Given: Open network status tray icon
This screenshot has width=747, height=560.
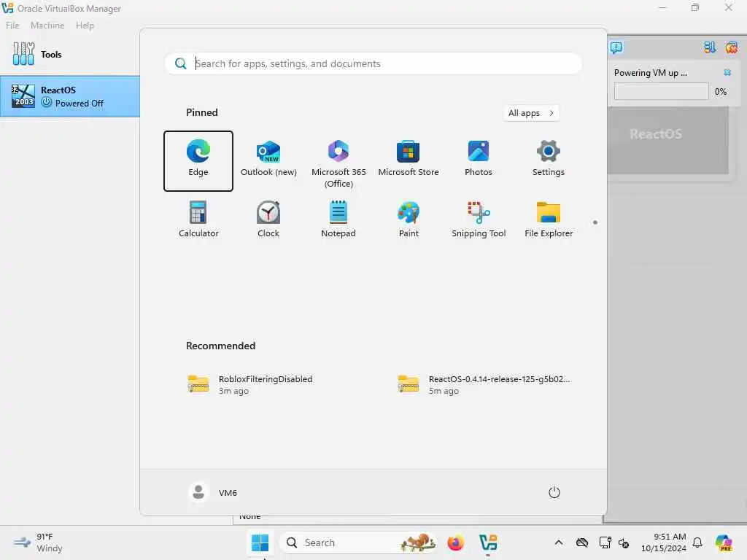Looking at the screenshot, I should pyautogui.click(x=605, y=542).
